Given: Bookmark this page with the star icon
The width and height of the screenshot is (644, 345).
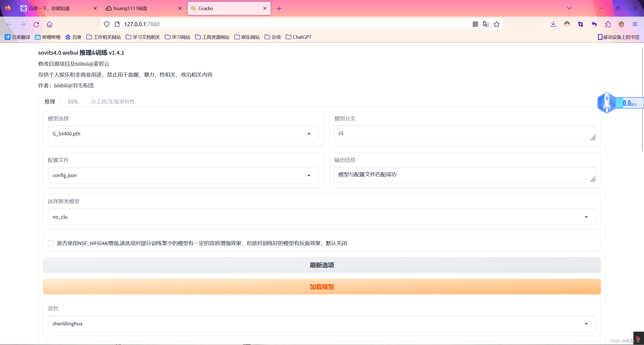Looking at the screenshot, I should click(496, 24).
